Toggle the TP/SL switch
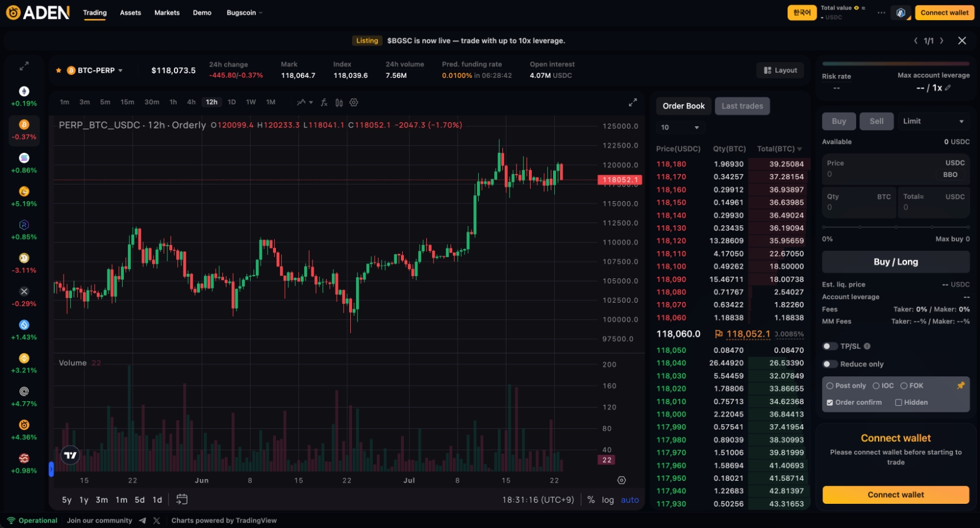 [830, 346]
